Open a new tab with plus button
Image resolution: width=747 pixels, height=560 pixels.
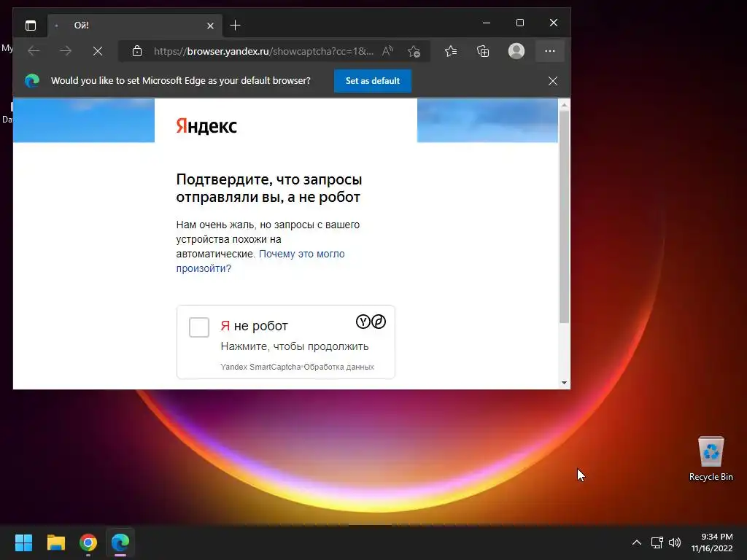pyautogui.click(x=236, y=26)
